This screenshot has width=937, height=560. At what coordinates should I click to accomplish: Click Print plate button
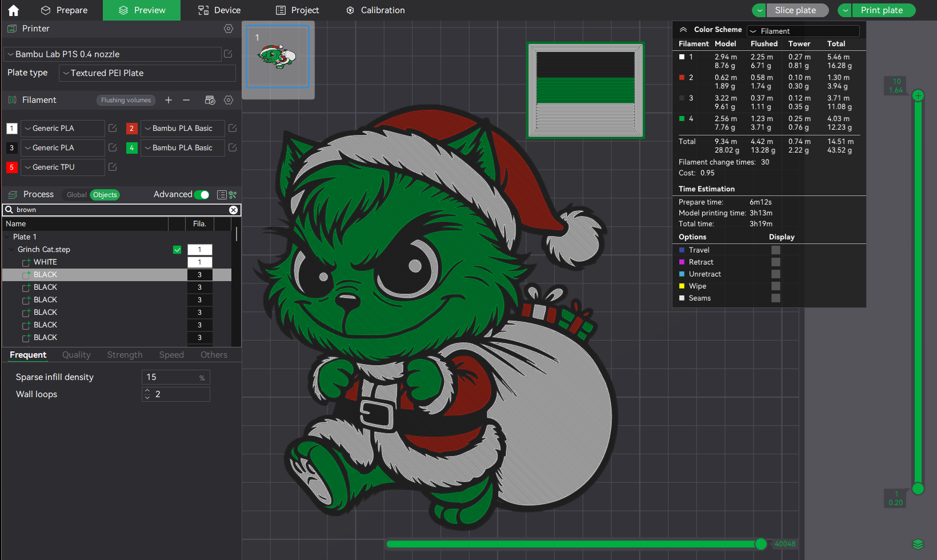(x=883, y=10)
